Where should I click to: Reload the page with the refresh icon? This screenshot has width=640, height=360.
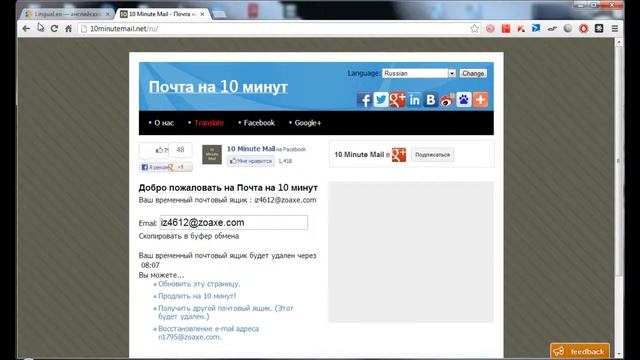pos(54,29)
